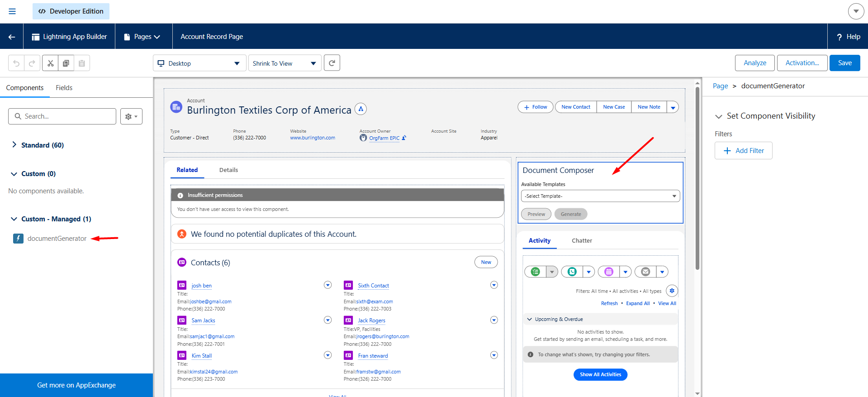This screenshot has width=868, height=397.
Task: Click in the component Search field
Action: 62,116
